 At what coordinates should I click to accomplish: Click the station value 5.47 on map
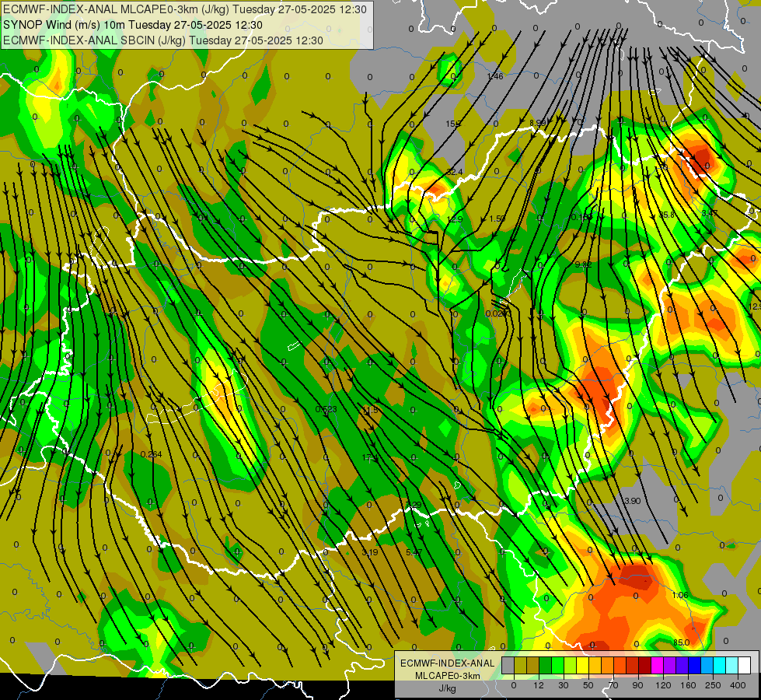(x=414, y=553)
